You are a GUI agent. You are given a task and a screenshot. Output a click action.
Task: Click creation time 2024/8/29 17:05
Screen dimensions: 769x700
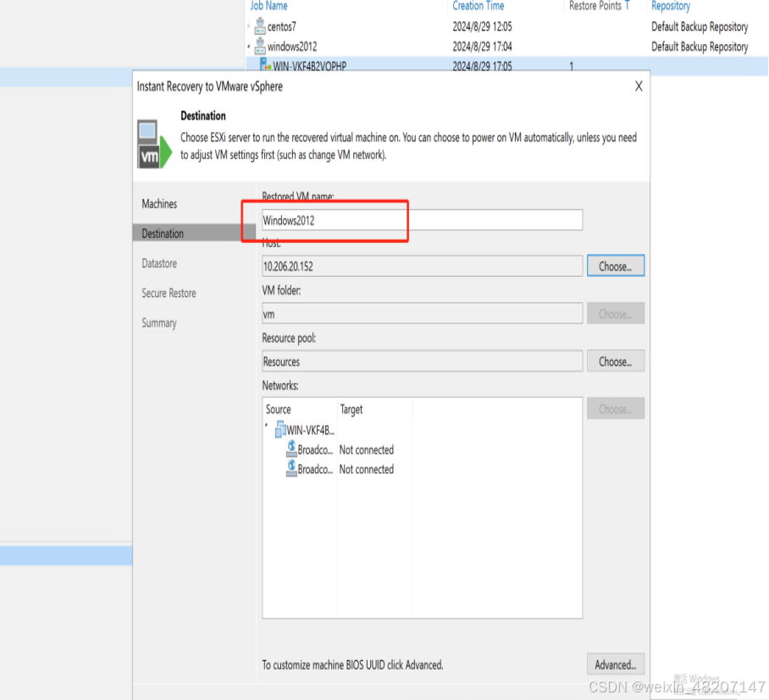pos(482,66)
